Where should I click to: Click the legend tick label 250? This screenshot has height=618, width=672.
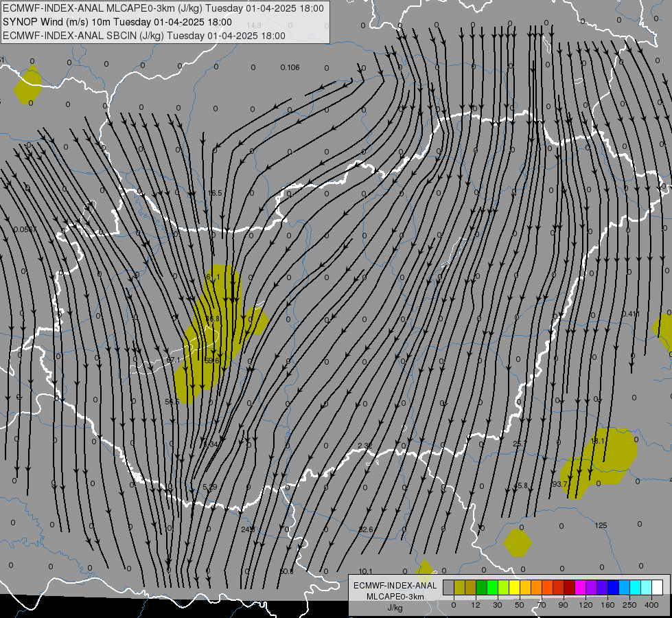(x=629, y=605)
